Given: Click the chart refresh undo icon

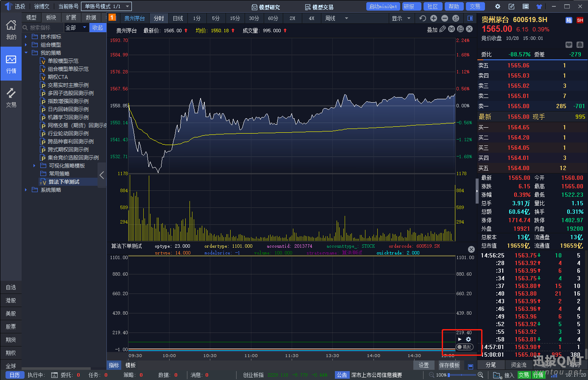Looking at the screenshot, I should click(422, 18).
